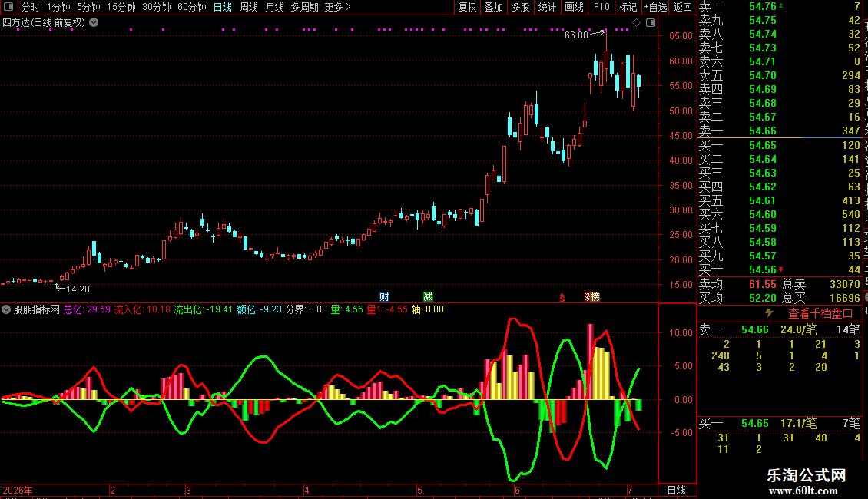Expand the 四方达 chart title dropdown arrow
Image resolution: width=868 pixels, height=499 pixels.
pyautogui.click(x=94, y=23)
